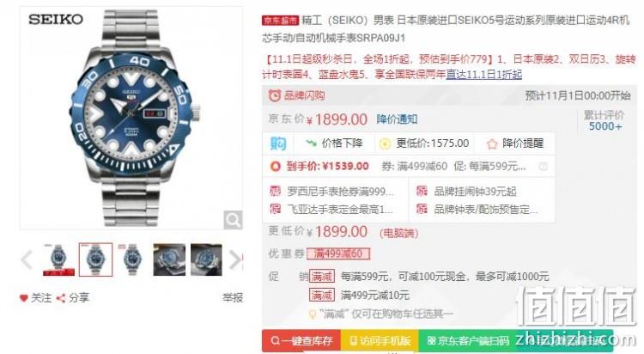
Task: Click the coin icon beside 更低价:1575.00
Action: point(385,143)
